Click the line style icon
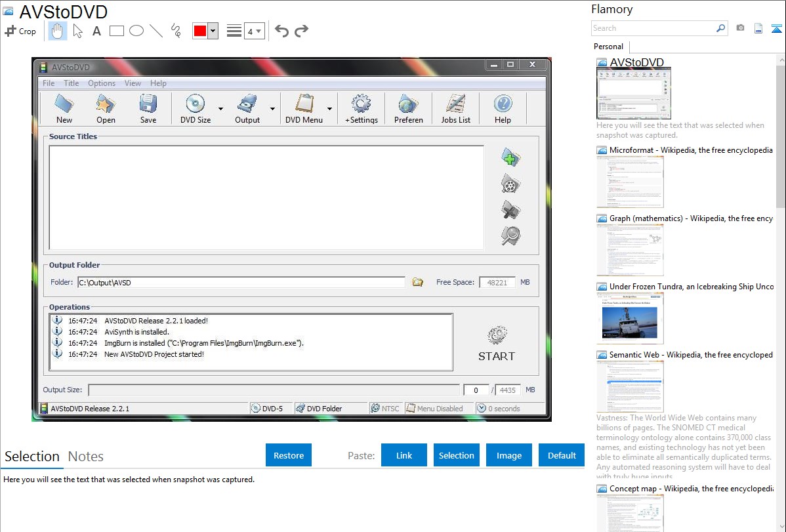The width and height of the screenshot is (786, 532). [234, 31]
